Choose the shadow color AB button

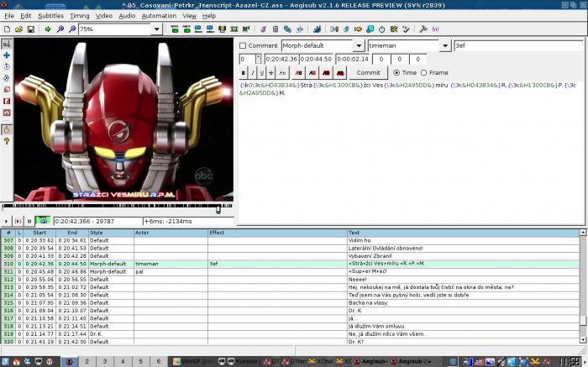point(340,73)
